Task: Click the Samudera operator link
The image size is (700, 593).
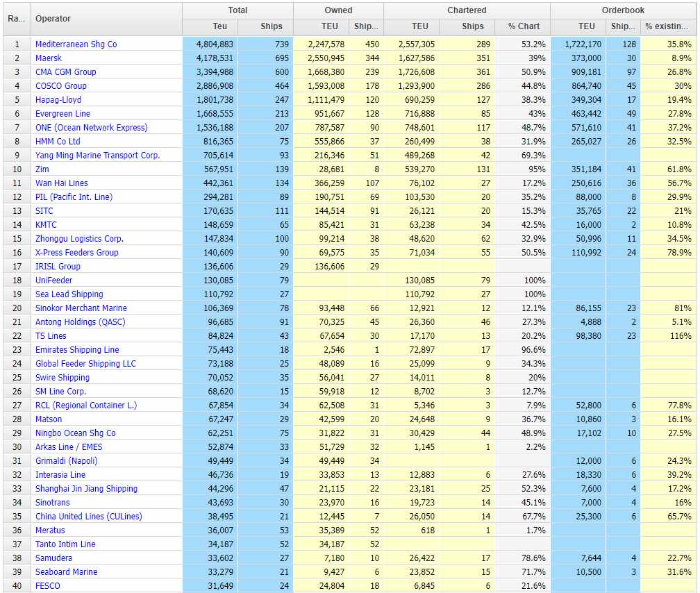Action: click(x=53, y=558)
